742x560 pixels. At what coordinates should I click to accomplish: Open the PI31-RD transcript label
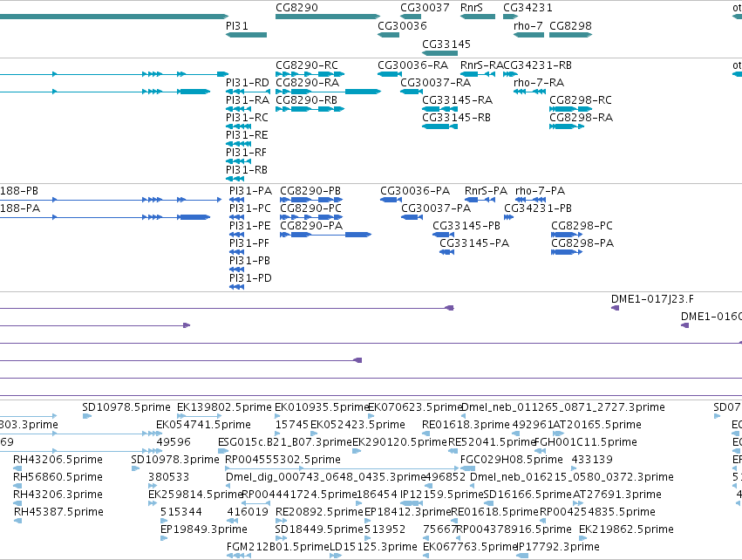point(247,82)
